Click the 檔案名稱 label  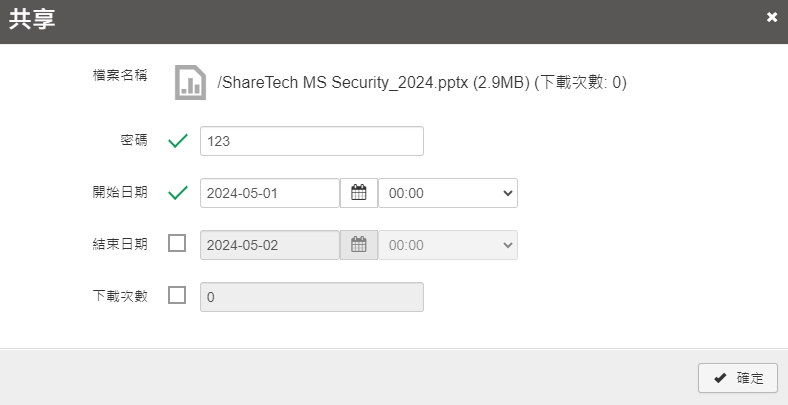tap(120, 76)
